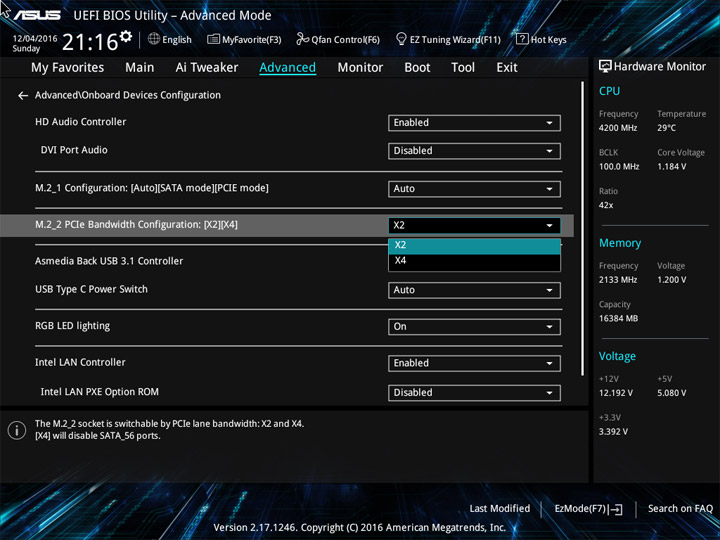The height and width of the screenshot is (540, 720).
Task: Open Qfan Control(F6)
Action: (x=338, y=39)
